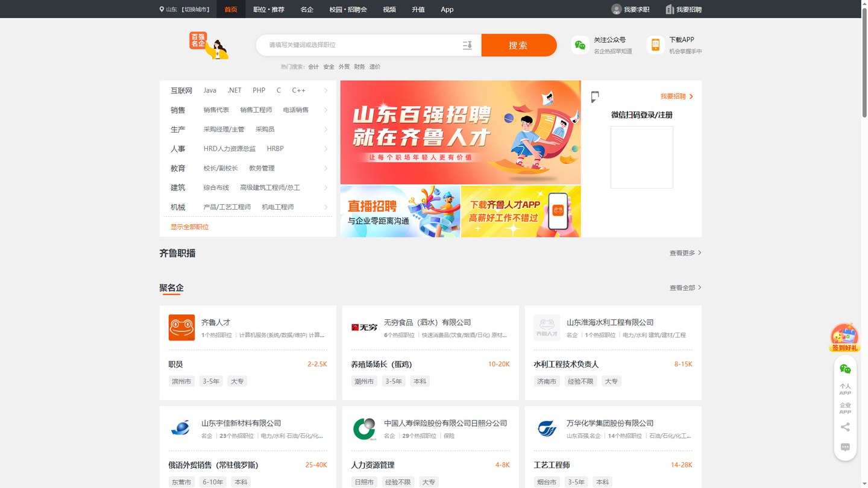Click the 下载齐鲁人才APP banner
The height and width of the screenshot is (488, 868).
coord(521,211)
